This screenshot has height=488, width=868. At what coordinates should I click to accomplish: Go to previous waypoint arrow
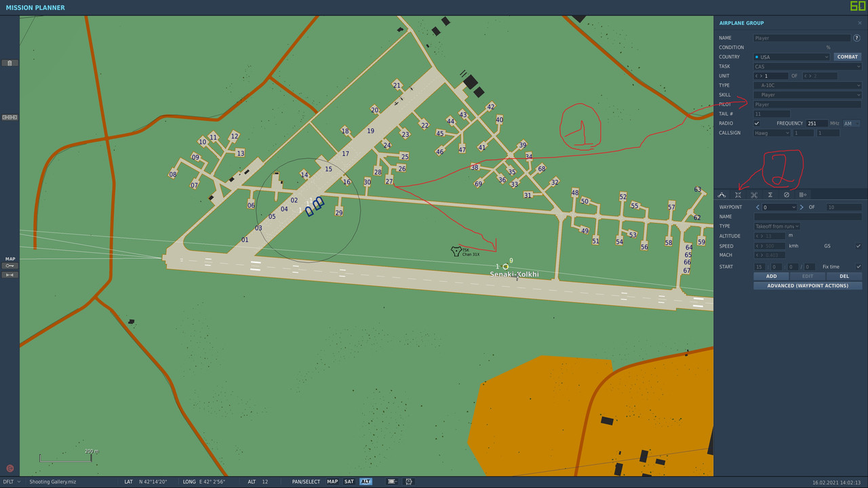point(757,207)
